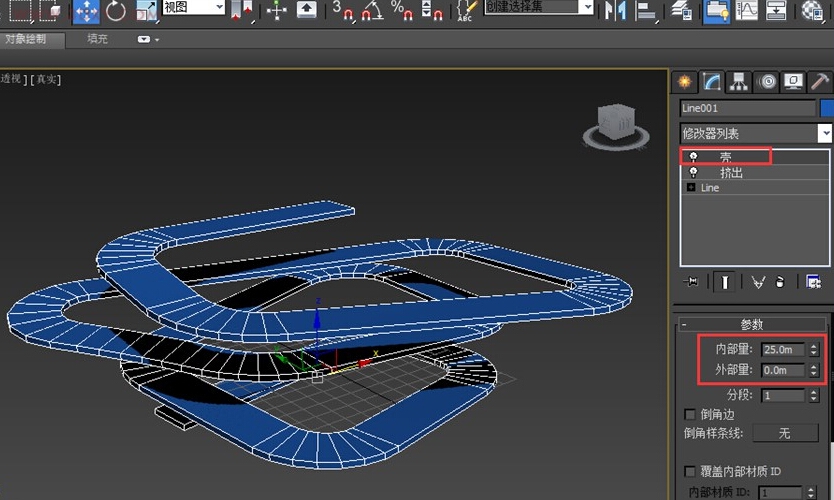Toggle angle snap icon
Screen dimensions: 834x500
(x=373, y=11)
